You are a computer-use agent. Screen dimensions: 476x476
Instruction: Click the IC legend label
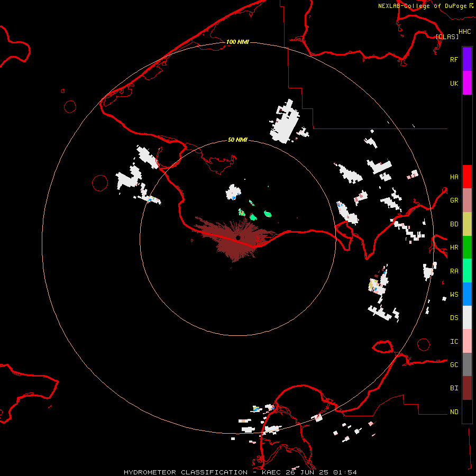[x=454, y=342]
